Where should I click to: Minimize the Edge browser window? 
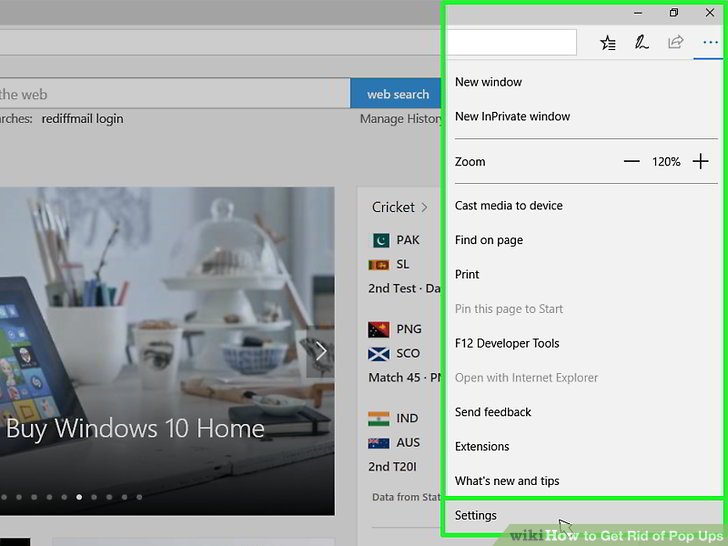(638, 13)
